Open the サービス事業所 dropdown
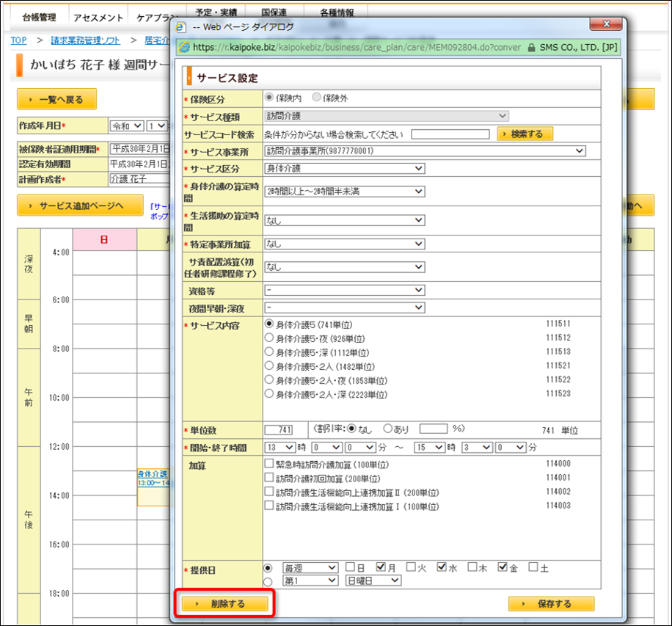The height and width of the screenshot is (626, 672). [x=426, y=151]
